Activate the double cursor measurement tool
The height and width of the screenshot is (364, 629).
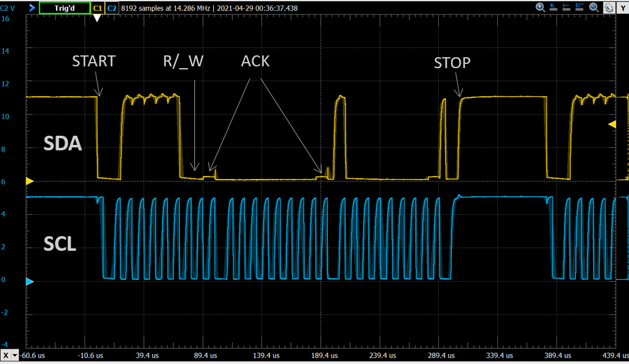pyautogui.click(x=579, y=7)
